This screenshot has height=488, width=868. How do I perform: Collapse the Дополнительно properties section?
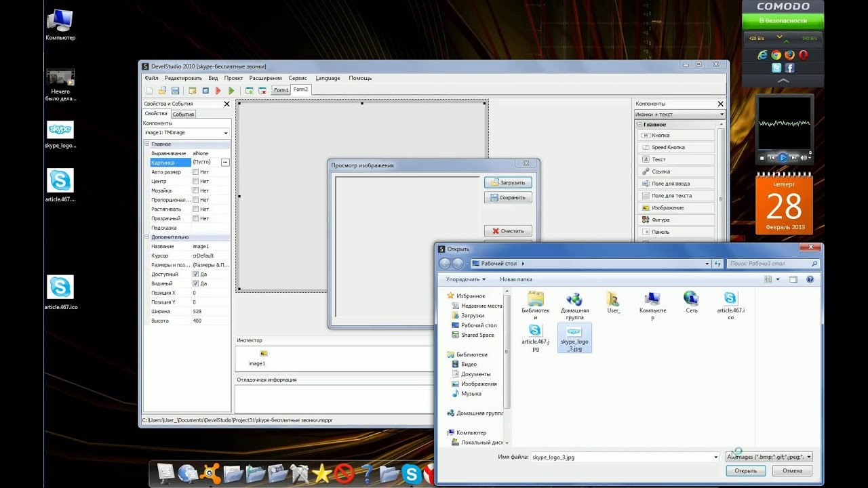click(147, 237)
